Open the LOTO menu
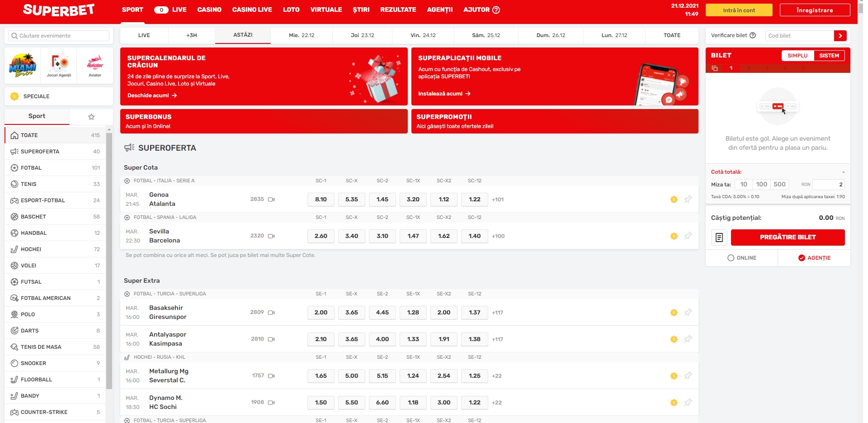 point(291,10)
